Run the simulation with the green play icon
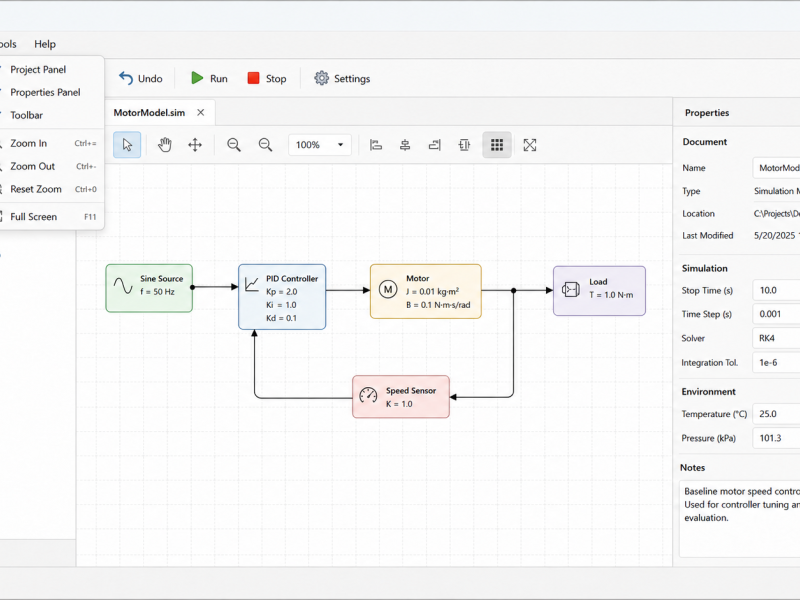This screenshot has height=600, width=800. click(197, 78)
